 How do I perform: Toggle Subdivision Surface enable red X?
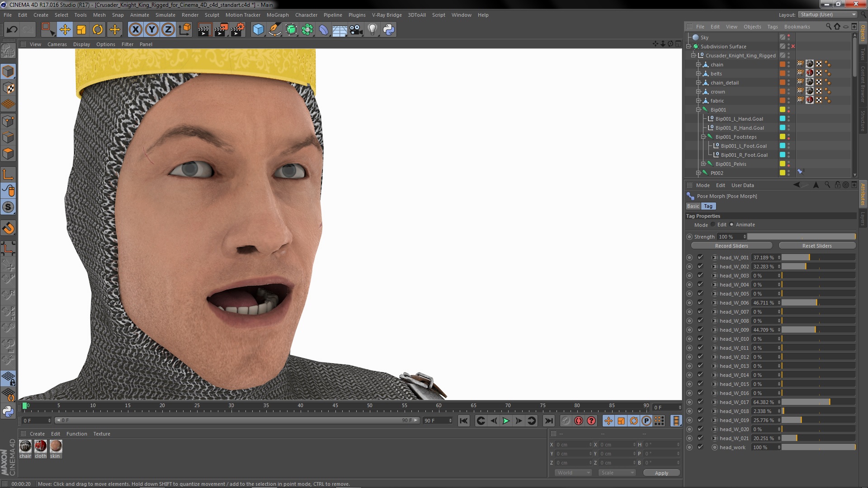pyautogui.click(x=793, y=47)
